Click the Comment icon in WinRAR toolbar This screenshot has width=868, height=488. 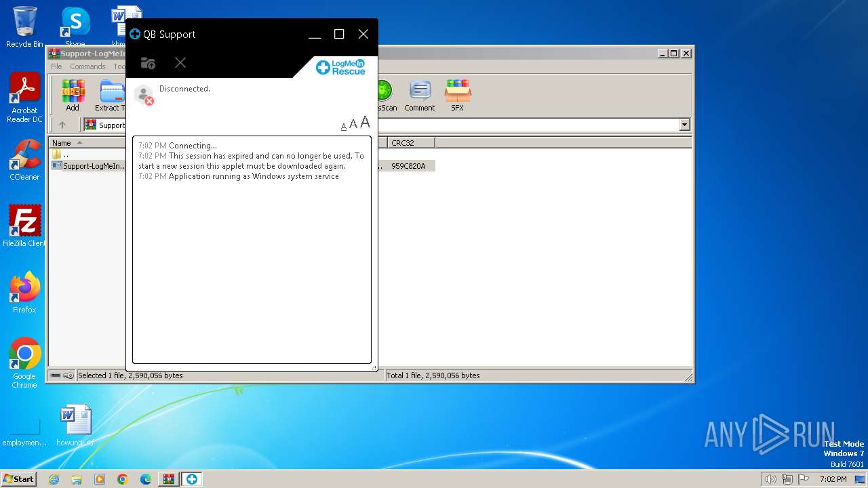[420, 96]
